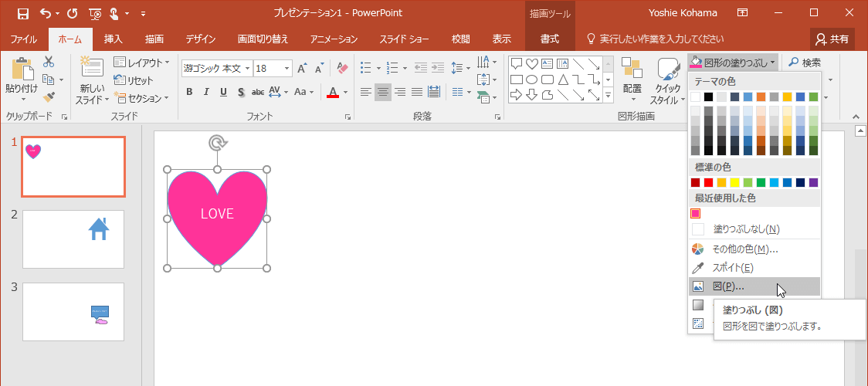Click the Paste (貼り付け) clipboard icon

coord(22,68)
